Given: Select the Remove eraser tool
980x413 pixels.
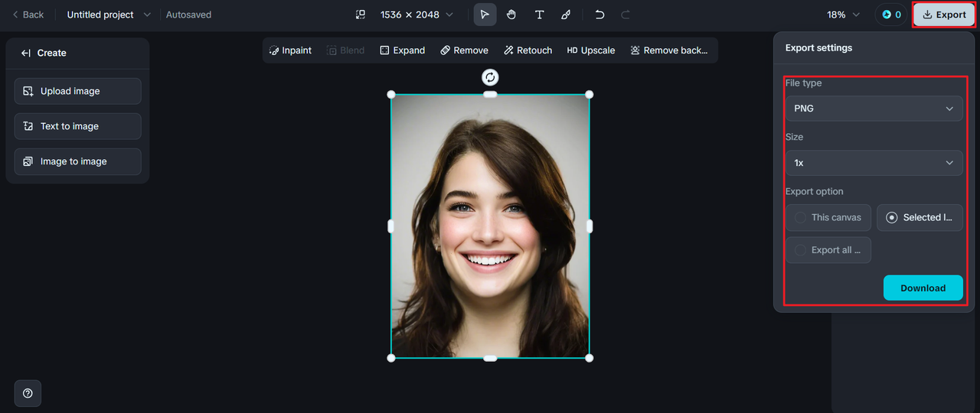Looking at the screenshot, I should click(x=464, y=50).
